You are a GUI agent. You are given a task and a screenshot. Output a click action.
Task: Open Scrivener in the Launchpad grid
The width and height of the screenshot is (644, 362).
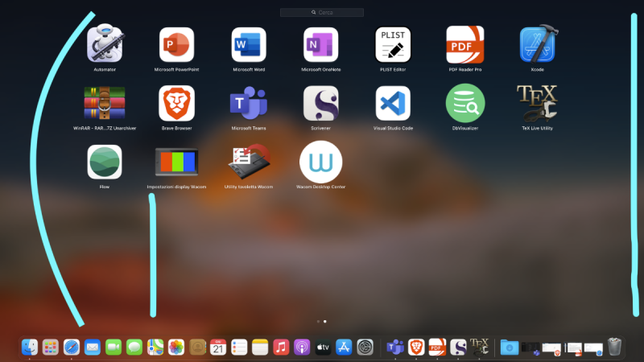[x=320, y=103]
